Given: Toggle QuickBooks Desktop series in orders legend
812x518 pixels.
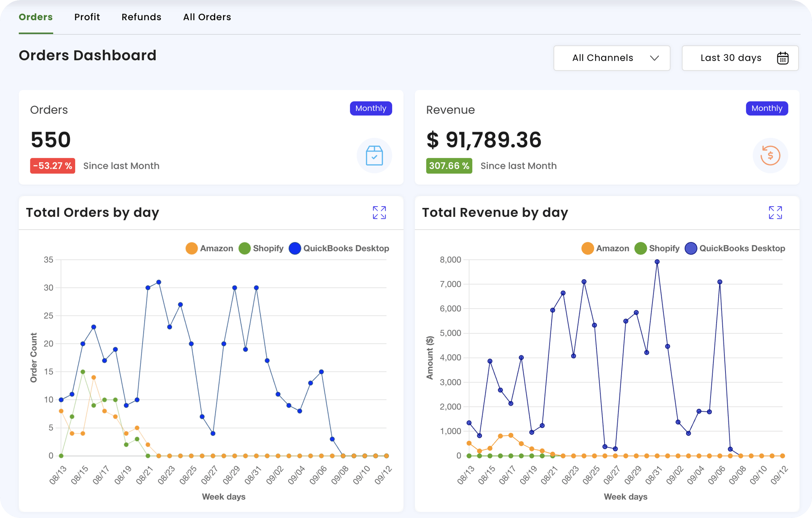Looking at the screenshot, I should (x=339, y=248).
